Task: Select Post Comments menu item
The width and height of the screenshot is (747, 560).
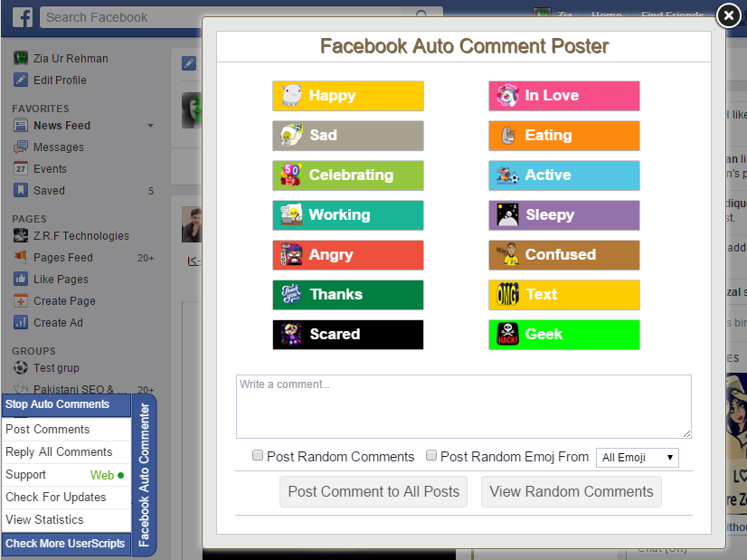Action: click(67, 430)
